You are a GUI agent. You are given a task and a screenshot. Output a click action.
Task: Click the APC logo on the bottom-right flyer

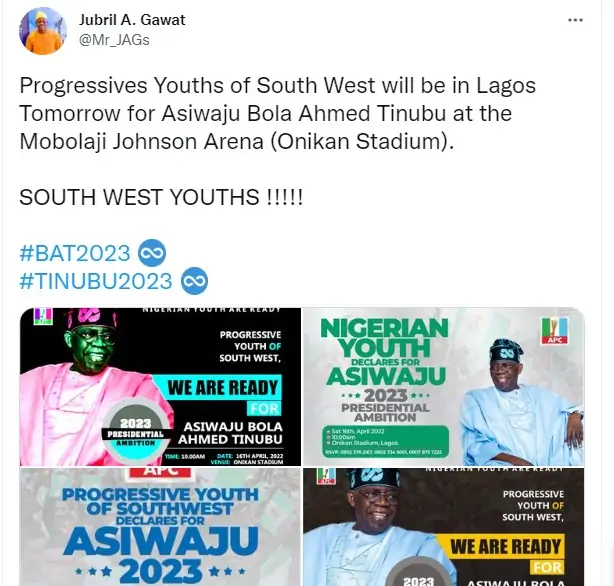click(x=326, y=476)
